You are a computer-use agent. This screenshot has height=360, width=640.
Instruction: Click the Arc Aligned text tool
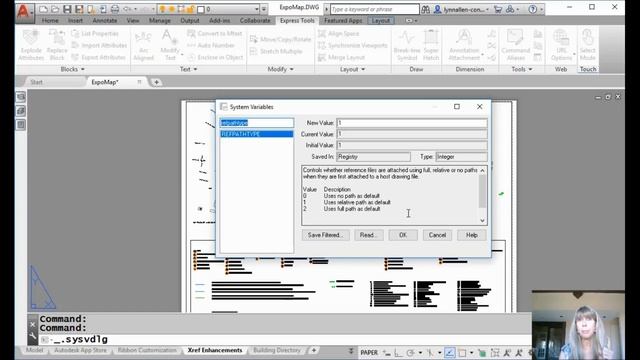143,46
